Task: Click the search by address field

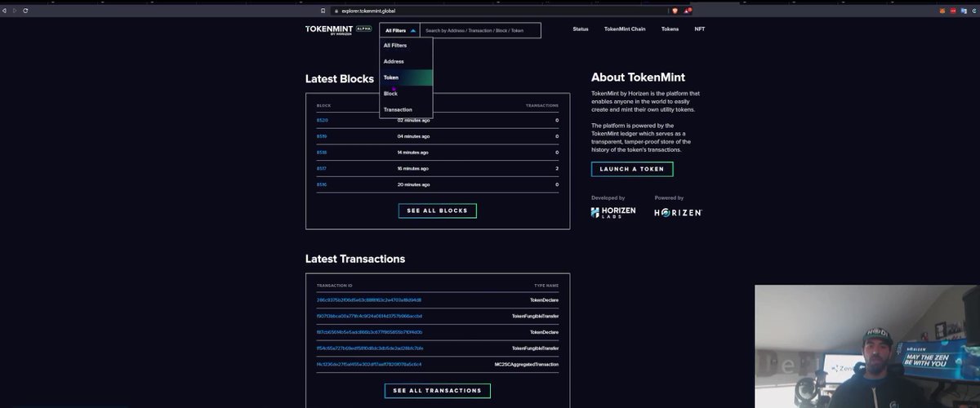Action: (480, 30)
